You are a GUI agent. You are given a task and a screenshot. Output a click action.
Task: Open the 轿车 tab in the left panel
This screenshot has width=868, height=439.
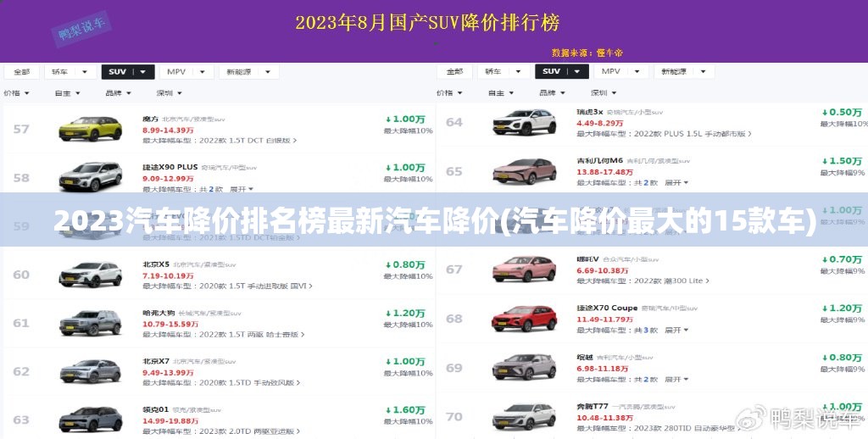[x=70, y=72]
